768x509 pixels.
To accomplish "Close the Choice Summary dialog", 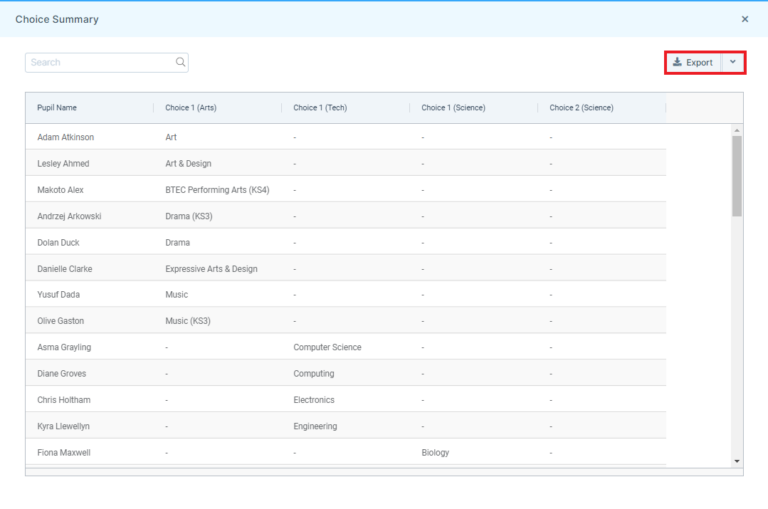I will [x=744, y=19].
